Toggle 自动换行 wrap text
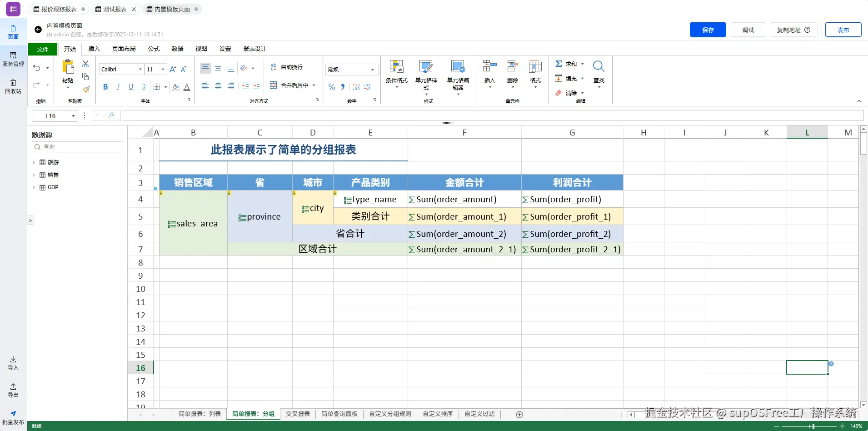Screen dimensions: 868x431 tap(286, 67)
